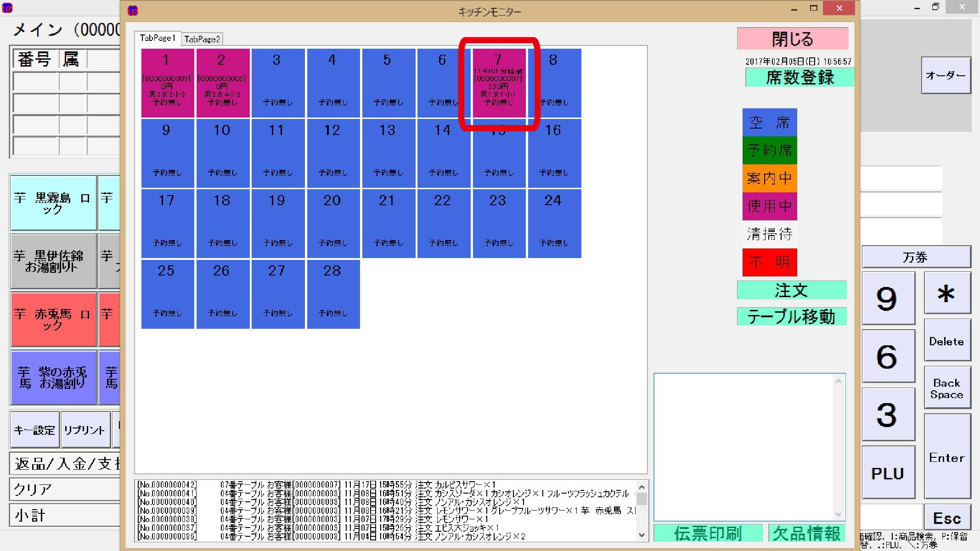980x551 pixels.
Task: Click the 空席 blue status swatch
Action: click(769, 123)
